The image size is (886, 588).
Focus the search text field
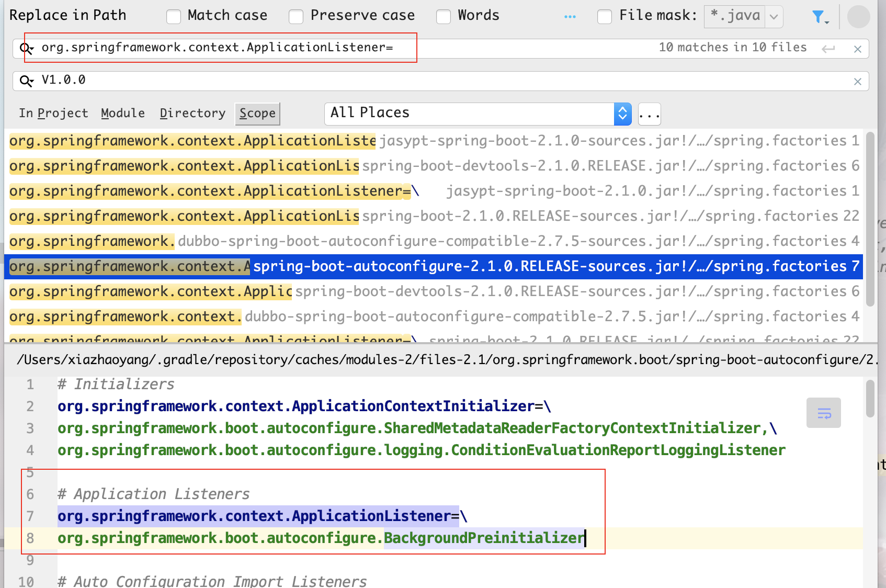point(441,49)
